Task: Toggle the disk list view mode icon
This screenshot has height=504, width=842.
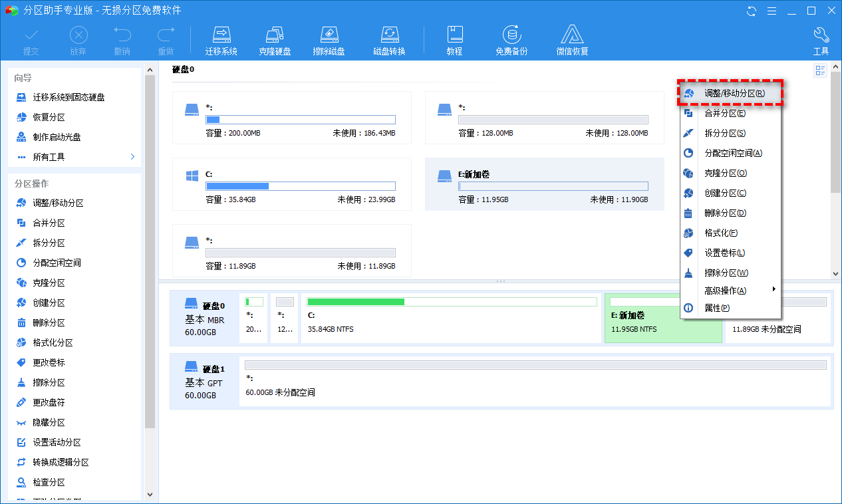Action: [821, 70]
